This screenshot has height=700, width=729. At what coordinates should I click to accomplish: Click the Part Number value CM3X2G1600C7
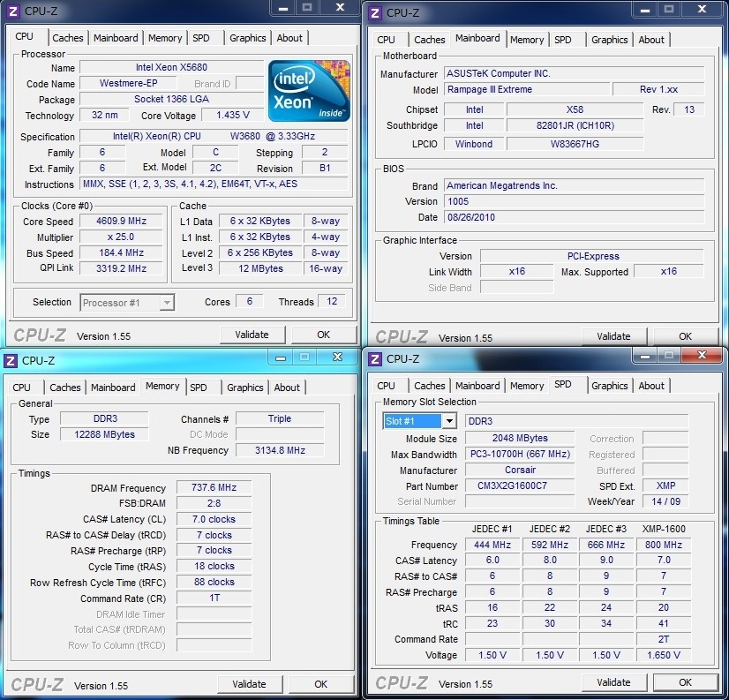click(519, 485)
